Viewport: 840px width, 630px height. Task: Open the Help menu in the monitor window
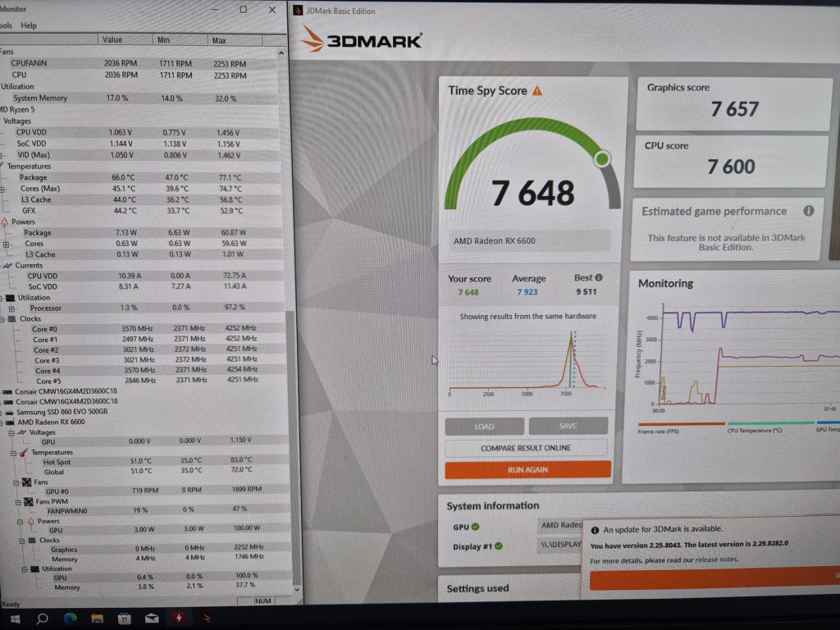tap(29, 25)
